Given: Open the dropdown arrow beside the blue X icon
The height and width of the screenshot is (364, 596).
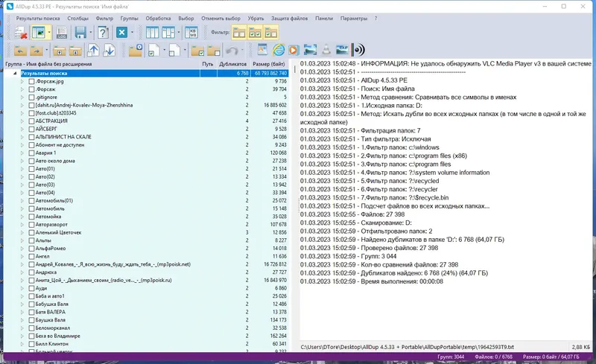Looking at the screenshot, I should 132,33.
